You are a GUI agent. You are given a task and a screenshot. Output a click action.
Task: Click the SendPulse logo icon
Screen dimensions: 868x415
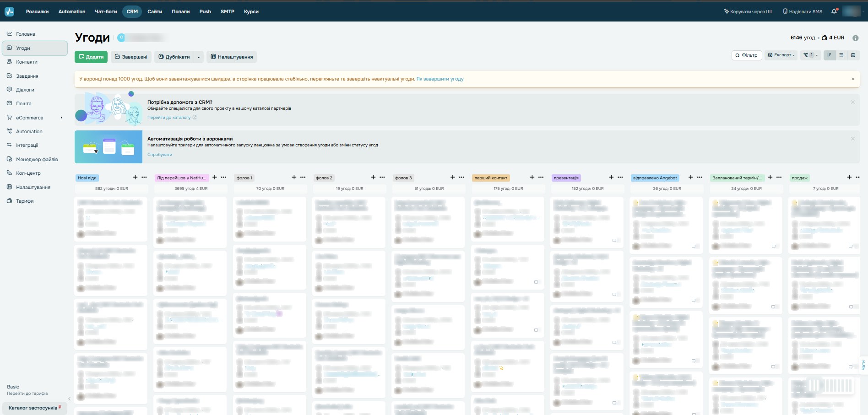(x=10, y=11)
